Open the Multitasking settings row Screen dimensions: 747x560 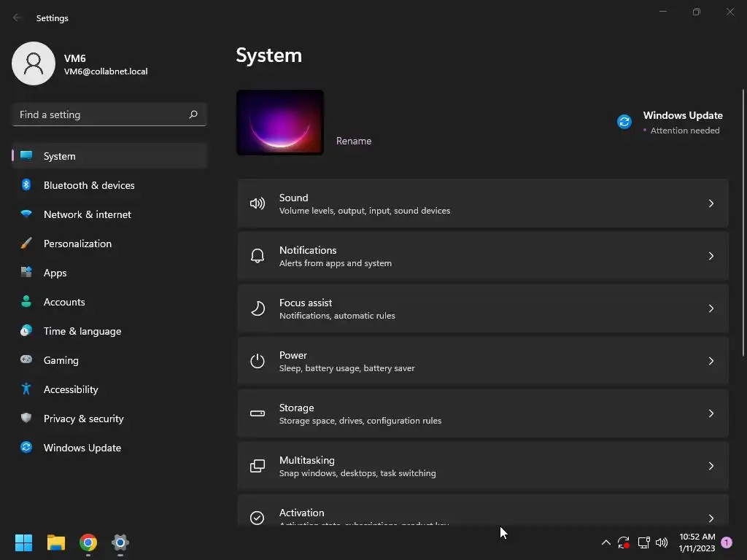pos(483,466)
